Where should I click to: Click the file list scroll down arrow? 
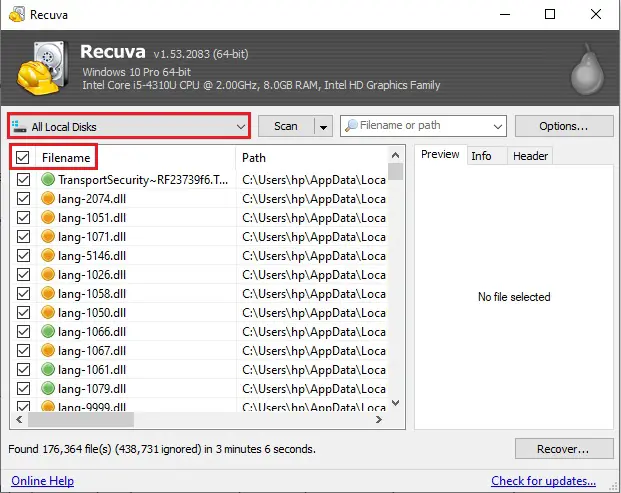click(x=395, y=403)
